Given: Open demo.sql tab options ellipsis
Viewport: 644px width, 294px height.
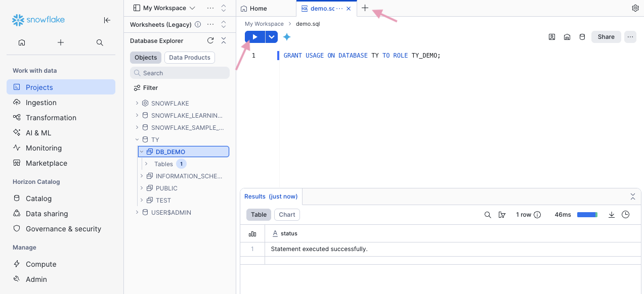Looking at the screenshot, I should click(339, 9).
